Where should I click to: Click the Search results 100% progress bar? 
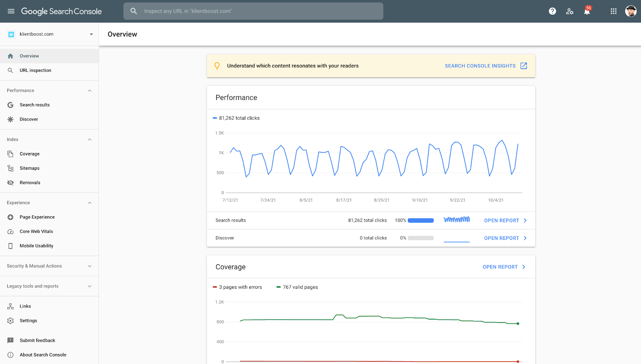(x=421, y=221)
